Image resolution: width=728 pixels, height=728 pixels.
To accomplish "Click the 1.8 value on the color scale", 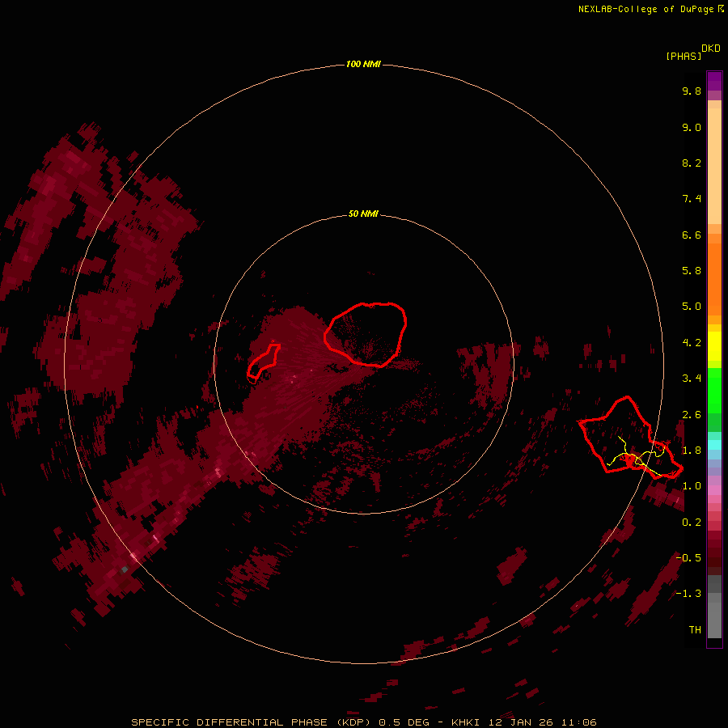I will 692,451.
